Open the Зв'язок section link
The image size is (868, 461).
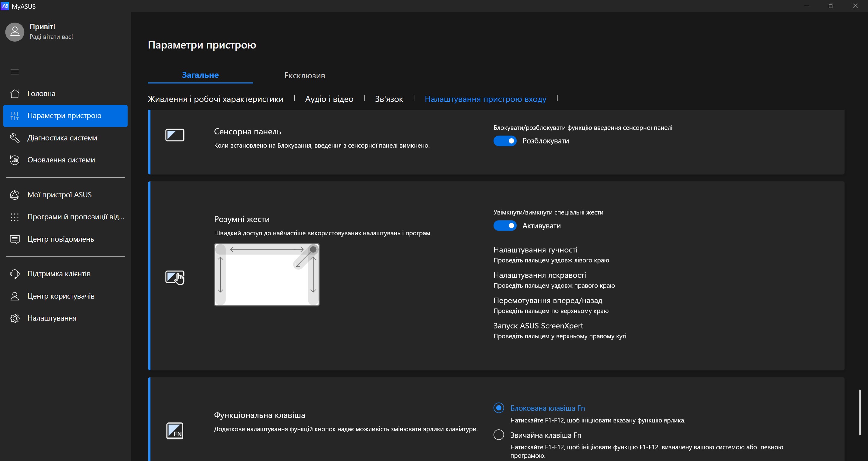[389, 99]
